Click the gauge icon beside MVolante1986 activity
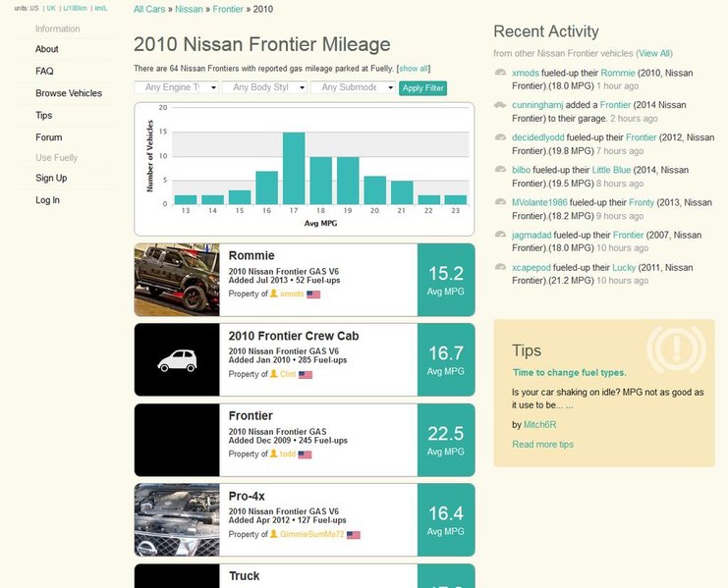The height and width of the screenshot is (588, 728). pyautogui.click(x=500, y=201)
